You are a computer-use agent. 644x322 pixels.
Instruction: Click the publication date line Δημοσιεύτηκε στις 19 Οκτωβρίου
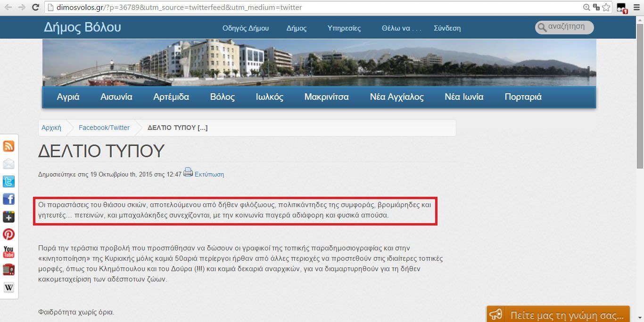[110, 174]
